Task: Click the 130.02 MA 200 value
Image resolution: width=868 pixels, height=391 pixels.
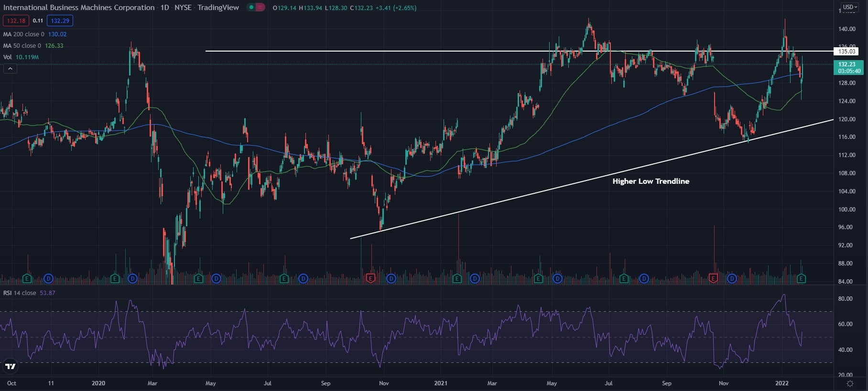Action: pos(57,34)
